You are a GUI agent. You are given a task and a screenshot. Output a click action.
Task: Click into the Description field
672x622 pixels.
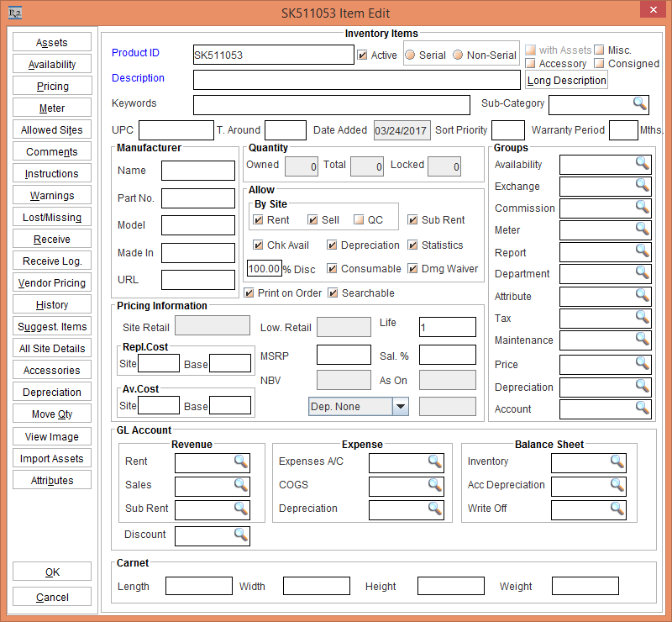click(x=356, y=80)
